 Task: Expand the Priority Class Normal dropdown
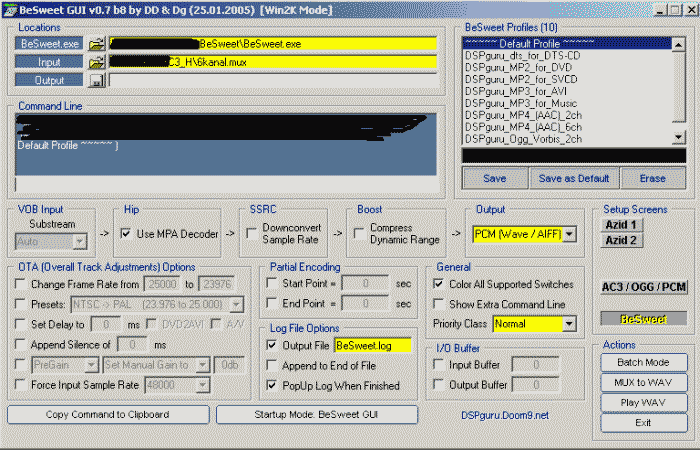[x=569, y=324]
